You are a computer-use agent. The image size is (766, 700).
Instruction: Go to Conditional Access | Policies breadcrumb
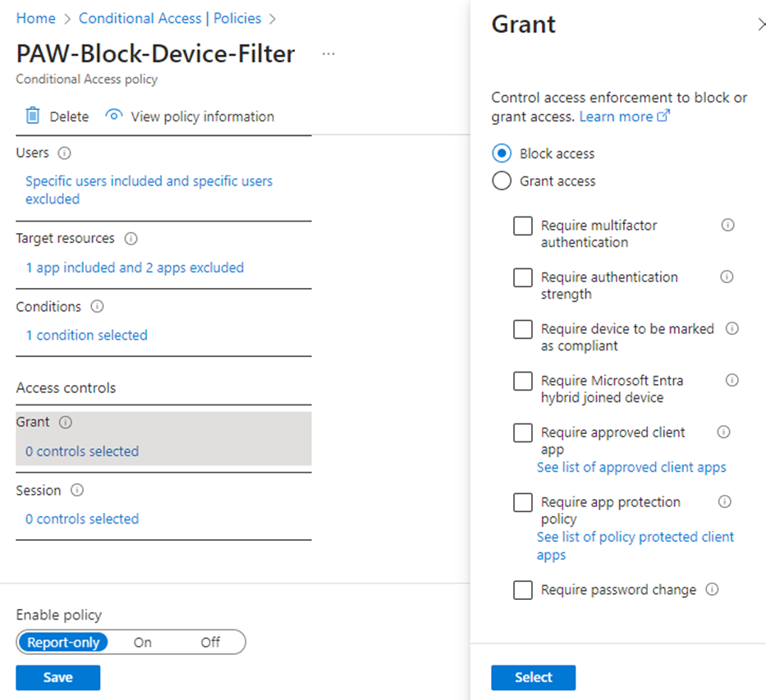(170, 19)
